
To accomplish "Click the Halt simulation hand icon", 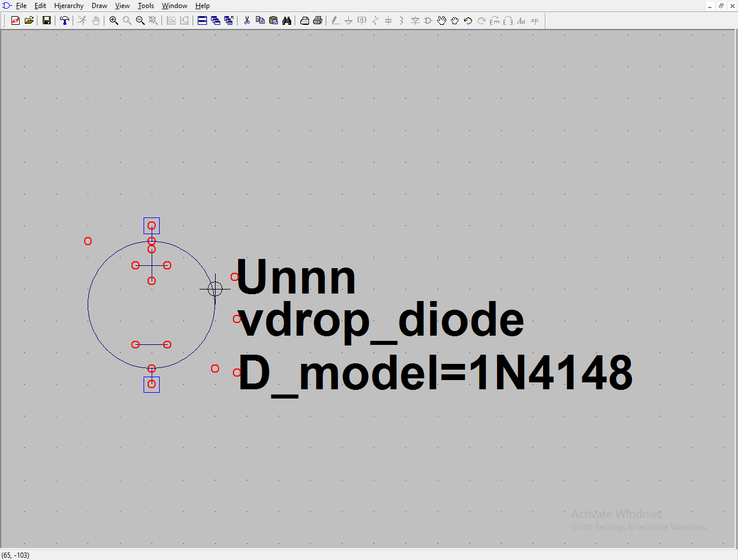I will tap(96, 21).
